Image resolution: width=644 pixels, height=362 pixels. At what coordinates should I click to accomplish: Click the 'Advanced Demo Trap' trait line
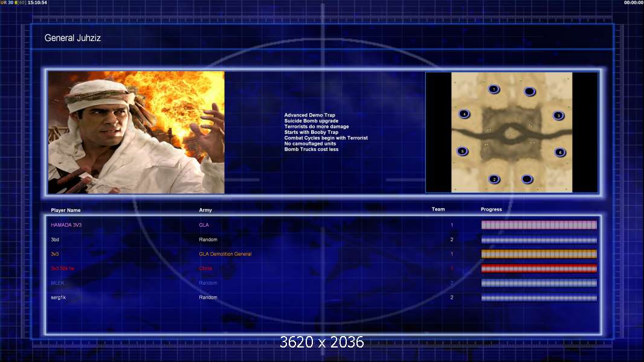coord(310,115)
